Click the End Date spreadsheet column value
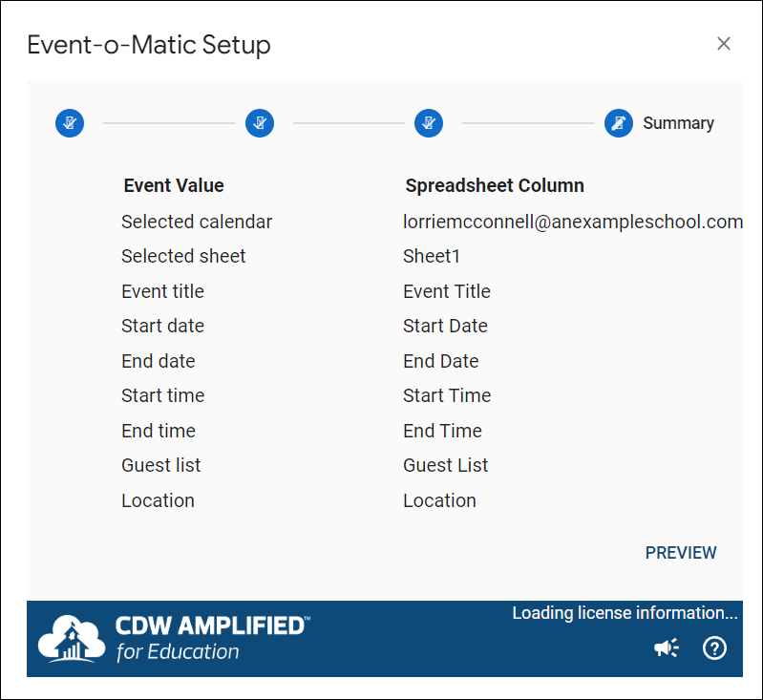Screen dimensions: 763x700 [441, 361]
